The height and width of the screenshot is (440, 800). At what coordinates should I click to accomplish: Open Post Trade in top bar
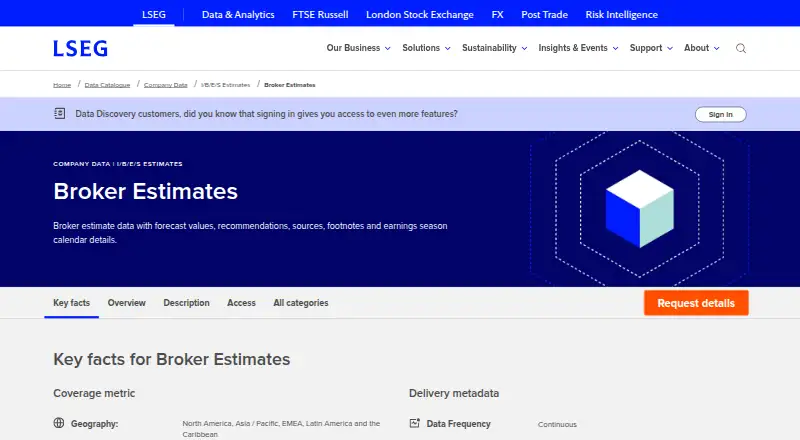(544, 15)
